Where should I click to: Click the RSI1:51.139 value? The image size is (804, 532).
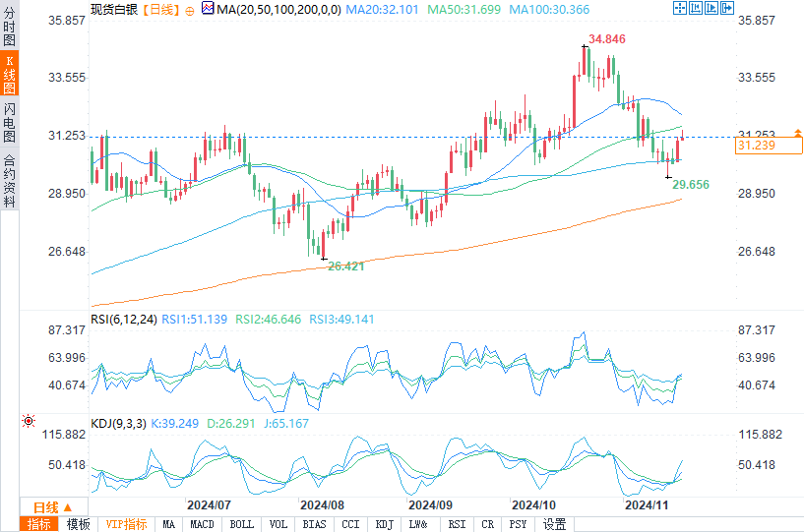coord(194,320)
